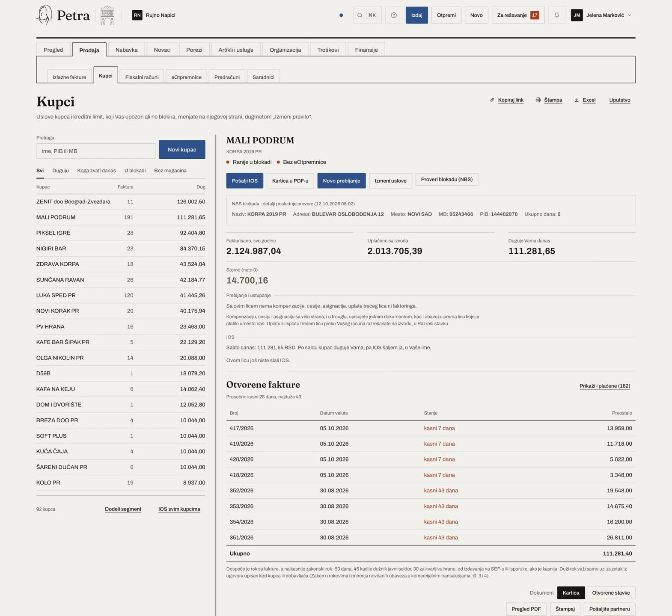
Task: Open notifications bell icon
Action: [x=556, y=15]
